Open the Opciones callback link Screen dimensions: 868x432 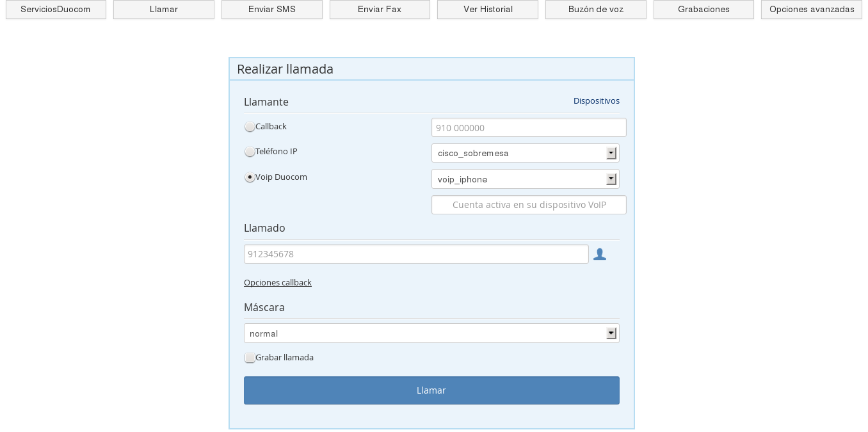coord(278,283)
